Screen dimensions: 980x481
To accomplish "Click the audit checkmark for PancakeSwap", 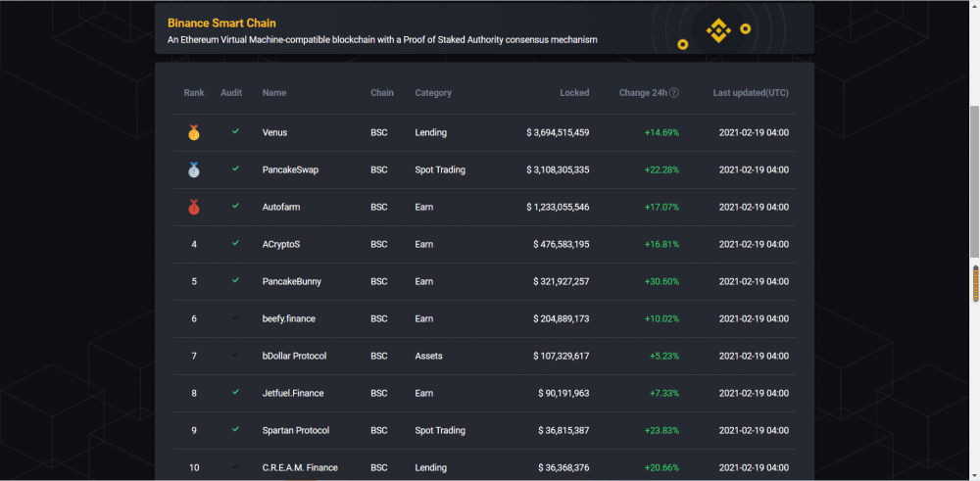I will click(235, 168).
